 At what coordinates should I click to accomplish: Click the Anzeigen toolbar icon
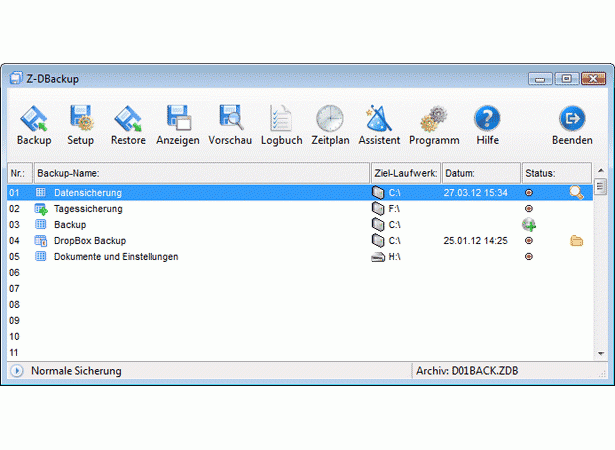tap(178, 125)
